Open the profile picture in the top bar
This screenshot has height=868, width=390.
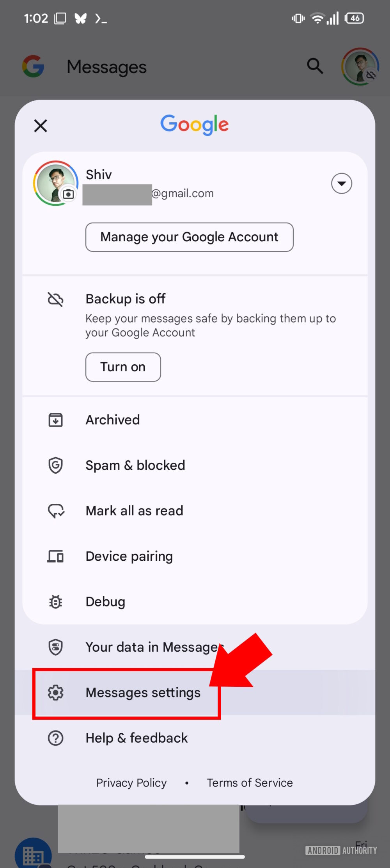360,66
